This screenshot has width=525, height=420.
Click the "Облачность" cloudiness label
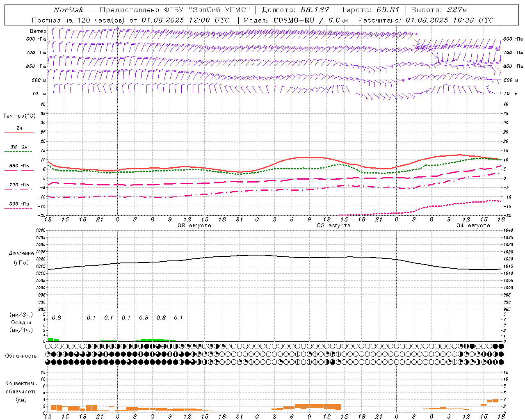click(21, 356)
